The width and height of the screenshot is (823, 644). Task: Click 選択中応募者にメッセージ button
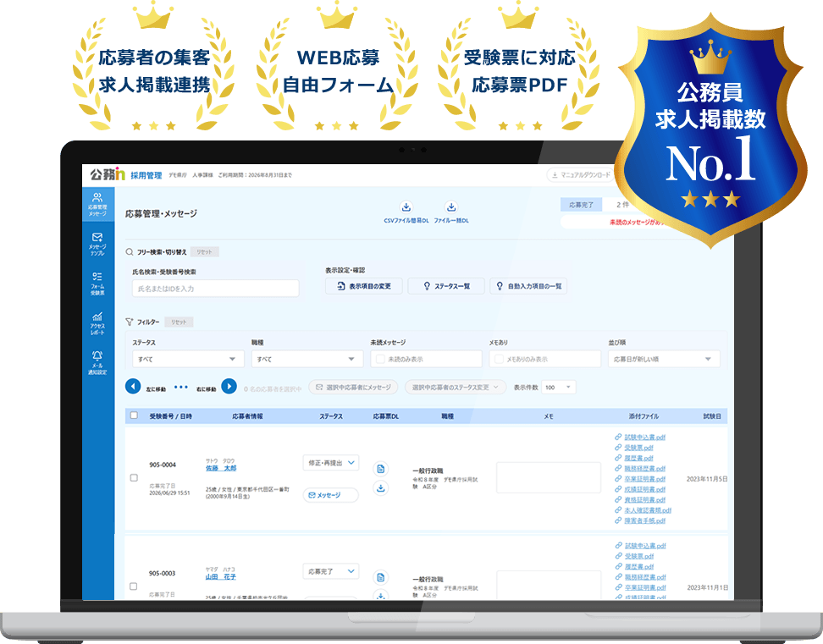tap(353, 388)
